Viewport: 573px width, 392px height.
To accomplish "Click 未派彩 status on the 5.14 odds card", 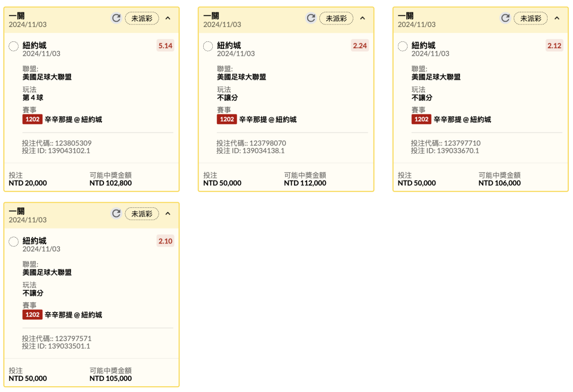I will click(x=142, y=18).
